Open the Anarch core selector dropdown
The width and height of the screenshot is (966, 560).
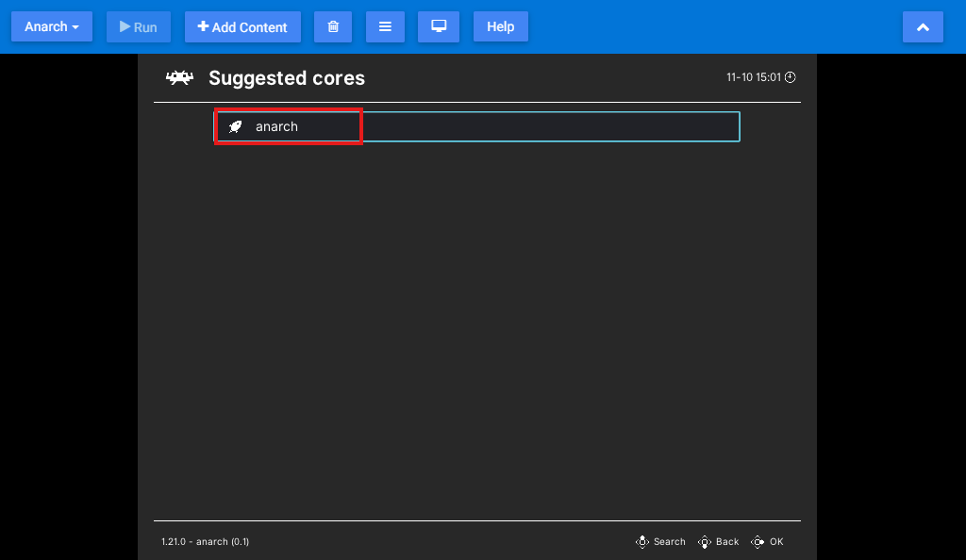point(51,26)
